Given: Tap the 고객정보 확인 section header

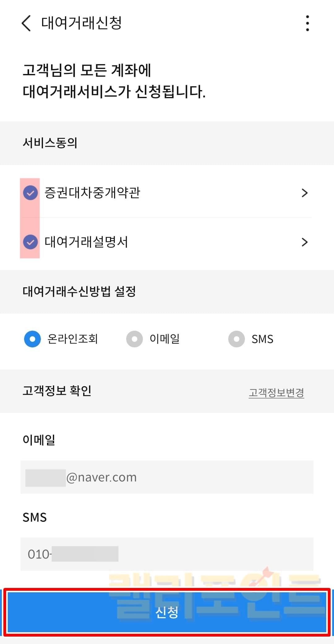Looking at the screenshot, I should point(57,391).
